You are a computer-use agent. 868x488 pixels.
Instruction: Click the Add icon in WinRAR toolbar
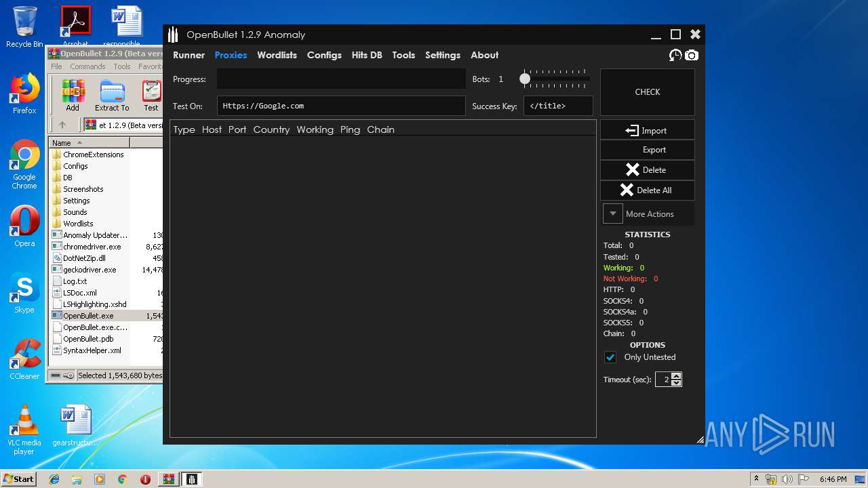[x=73, y=96]
